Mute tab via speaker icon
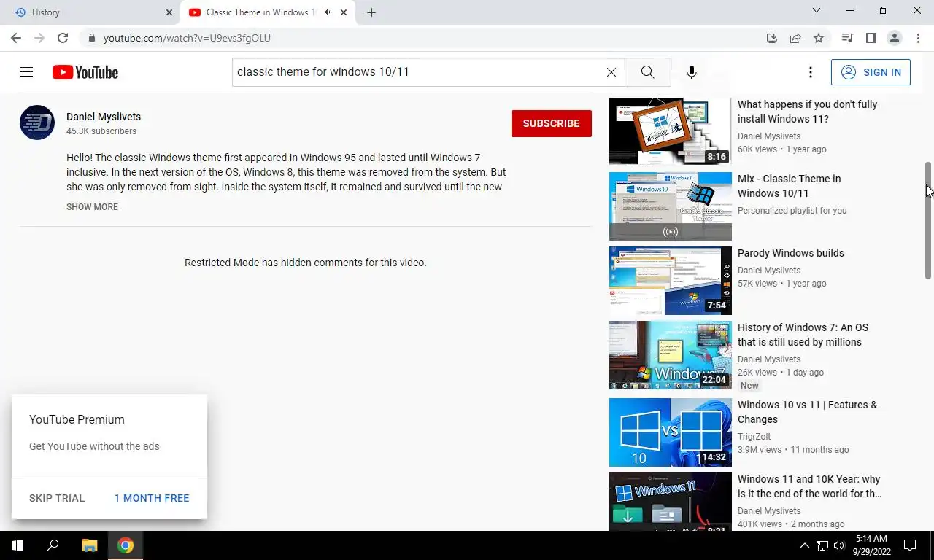This screenshot has height=560, width=934. (328, 12)
